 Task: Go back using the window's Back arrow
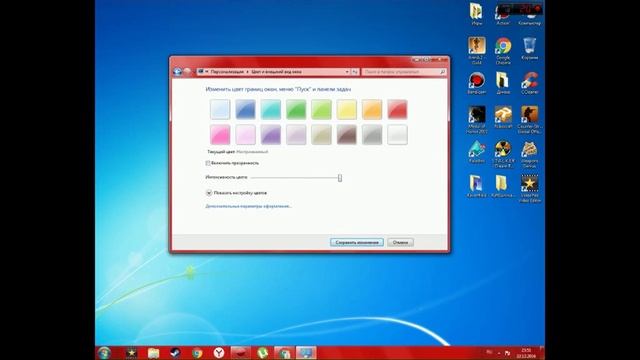[178, 72]
